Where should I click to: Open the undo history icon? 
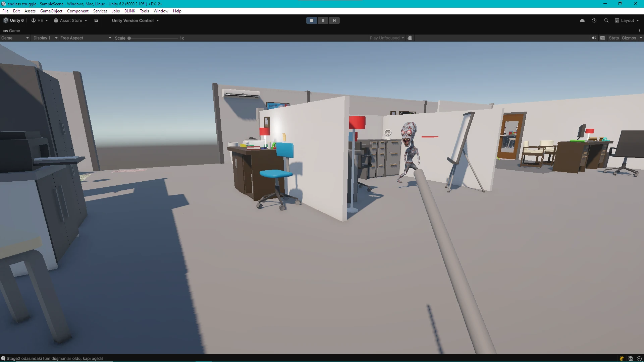pyautogui.click(x=594, y=20)
